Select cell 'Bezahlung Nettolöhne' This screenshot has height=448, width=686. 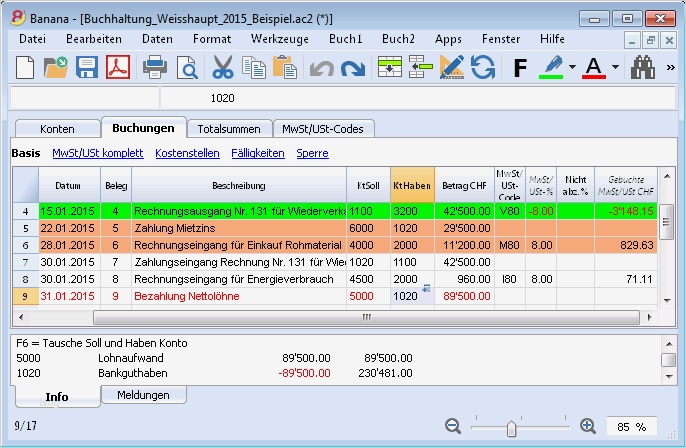[239, 296]
